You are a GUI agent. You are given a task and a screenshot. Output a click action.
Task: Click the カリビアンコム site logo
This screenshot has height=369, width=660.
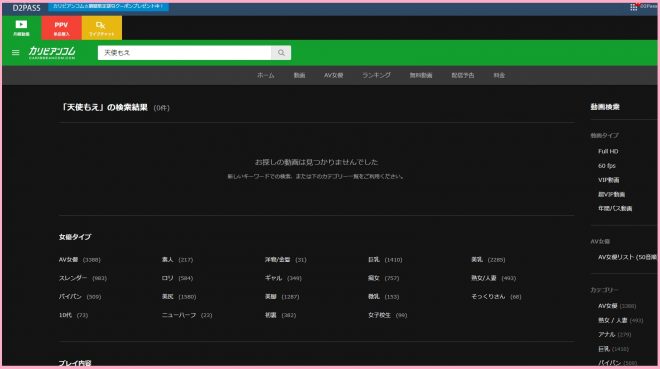(x=52, y=53)
